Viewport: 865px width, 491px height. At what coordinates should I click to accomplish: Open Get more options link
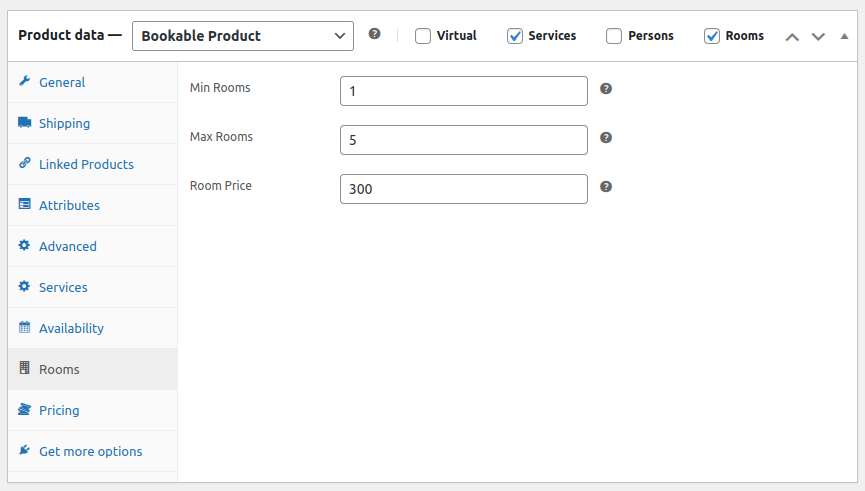[x=90, y=451]
